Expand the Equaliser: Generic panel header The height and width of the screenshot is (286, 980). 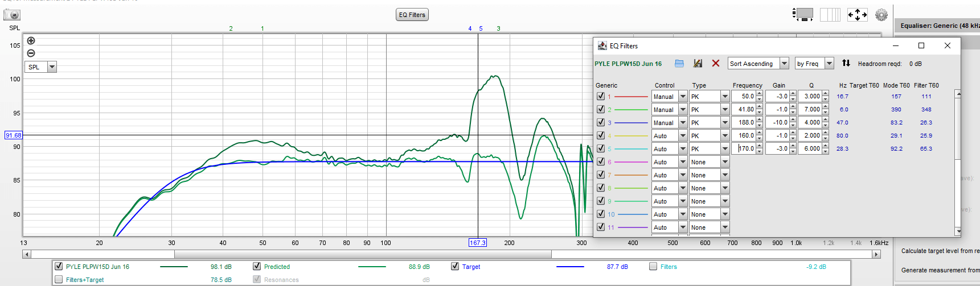tap(938, 26)
